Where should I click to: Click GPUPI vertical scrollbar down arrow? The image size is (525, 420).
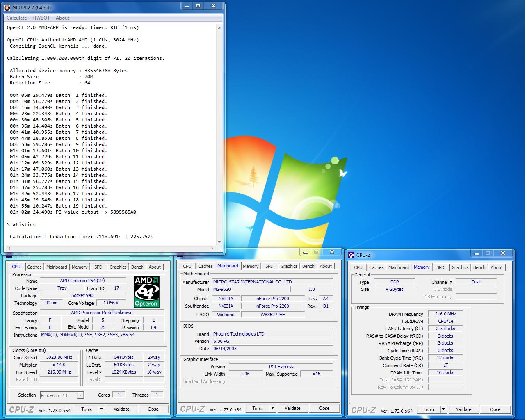(x=219, y=242)
